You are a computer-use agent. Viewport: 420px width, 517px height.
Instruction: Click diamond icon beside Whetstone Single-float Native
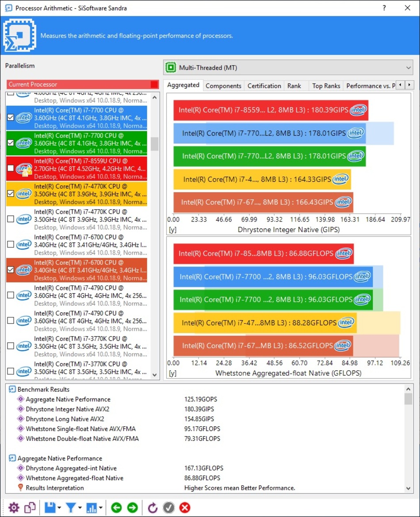[21, 429]
